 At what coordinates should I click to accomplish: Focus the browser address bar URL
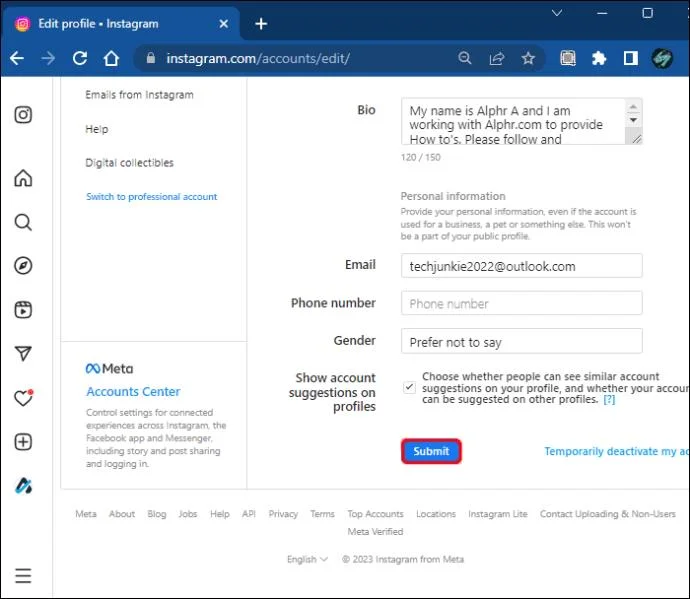pos(258,58)
